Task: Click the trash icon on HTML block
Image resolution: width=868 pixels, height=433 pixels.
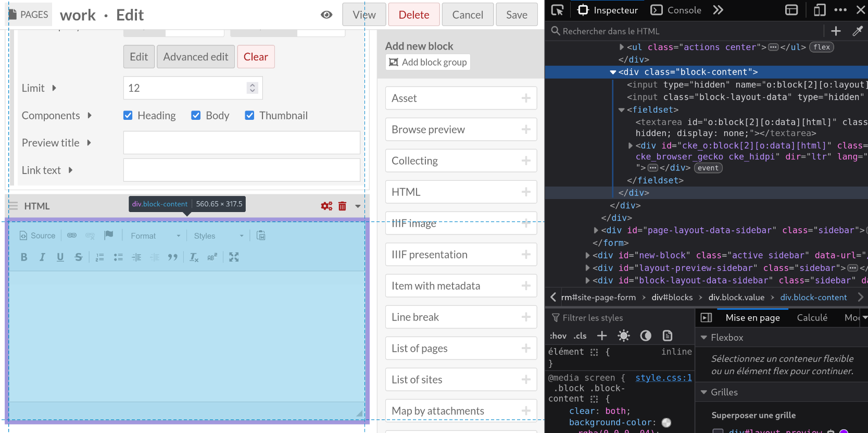Action: pos(342,206)
